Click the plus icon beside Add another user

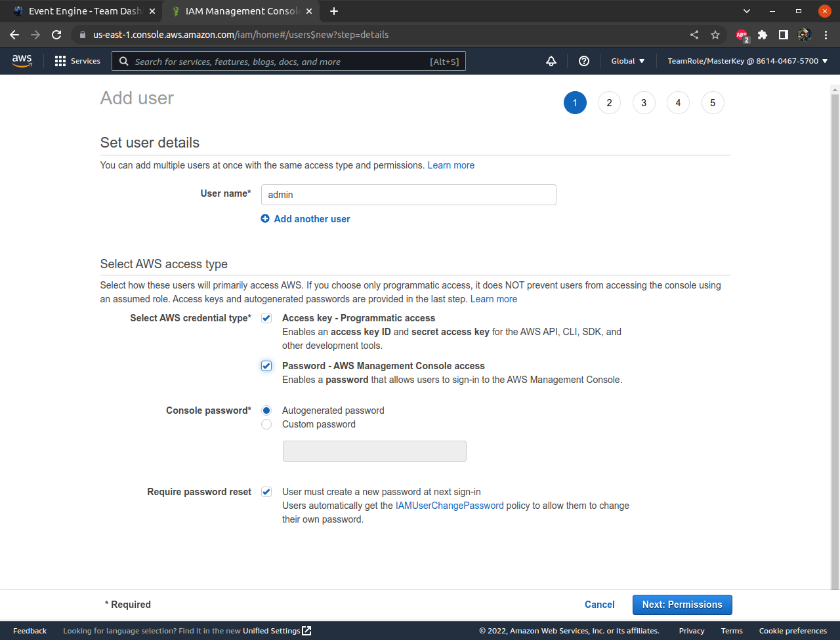tap(265, 219)
